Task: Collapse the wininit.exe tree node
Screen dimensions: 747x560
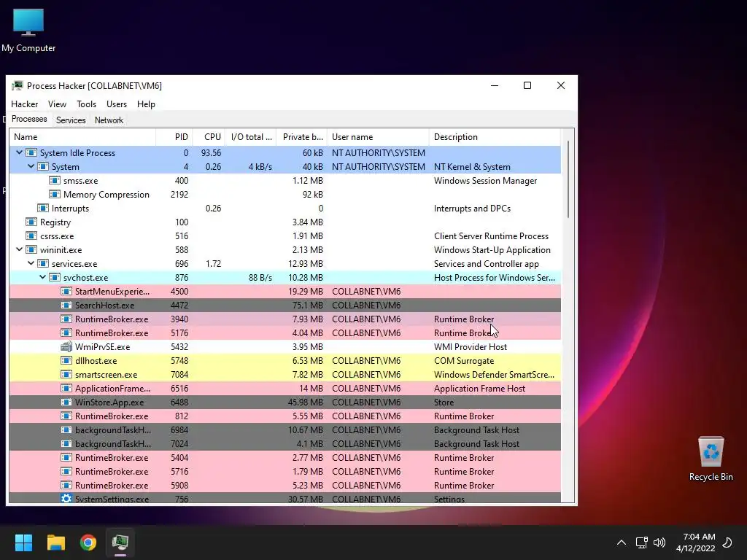Action: 19,249
